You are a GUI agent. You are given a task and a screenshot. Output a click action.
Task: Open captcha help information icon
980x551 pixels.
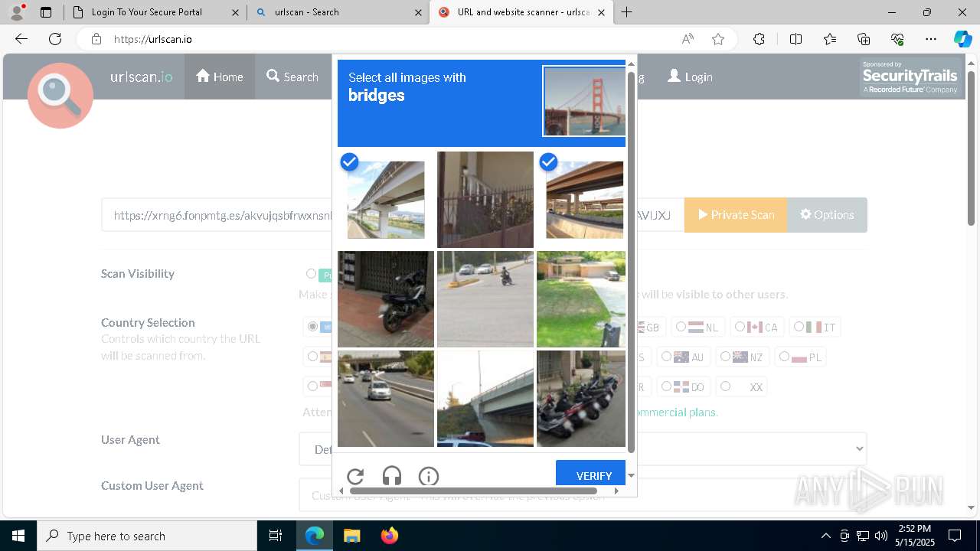tap(429, 477)
